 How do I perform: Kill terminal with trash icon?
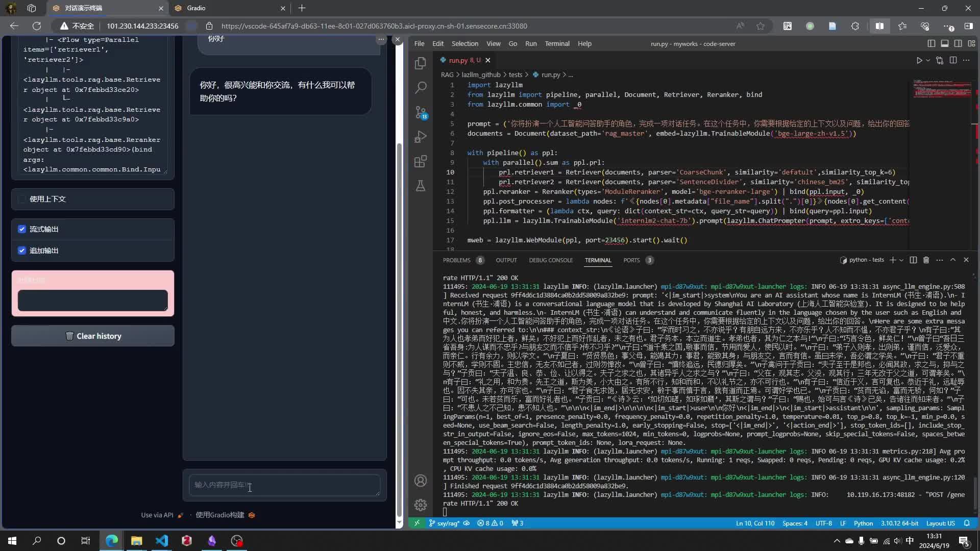point(926,260)
